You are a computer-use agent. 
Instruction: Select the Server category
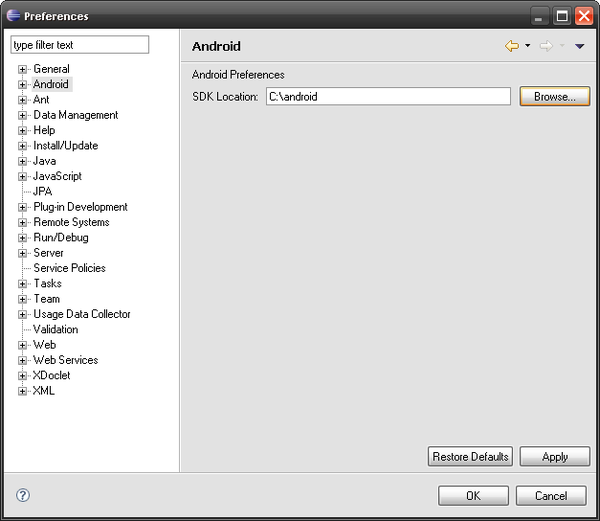tap(48, 252)
